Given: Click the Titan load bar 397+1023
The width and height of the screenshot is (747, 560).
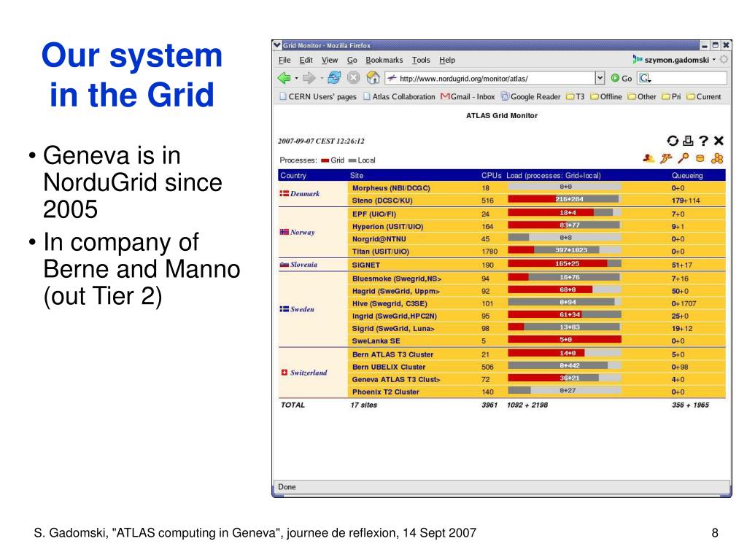Looking at the screenshot, I should pyautogui.click(x=565, y=250).
